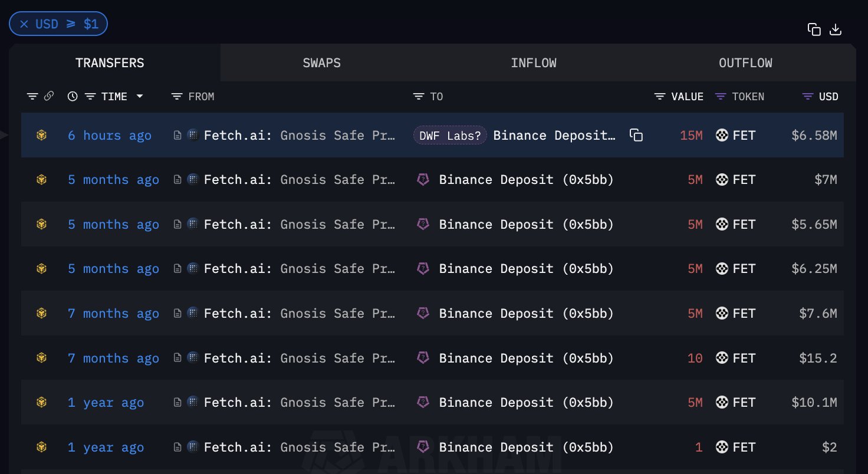Click FET token icon in $7.6M row
Screen dimensions: 868x474
[722, 314]
